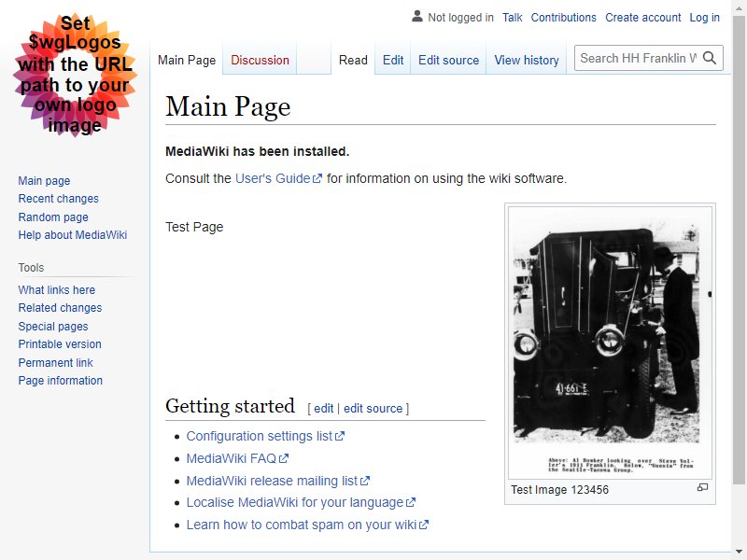747x560 pixels.
Task: Open the View history tab
Action: (527, 60)
